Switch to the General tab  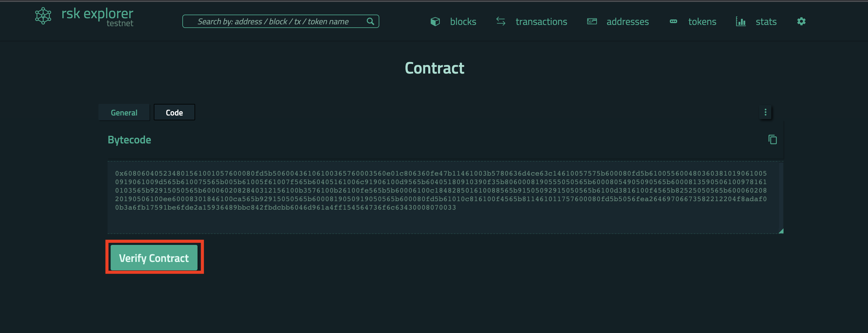pyautogui.click(x=124, y=112)
